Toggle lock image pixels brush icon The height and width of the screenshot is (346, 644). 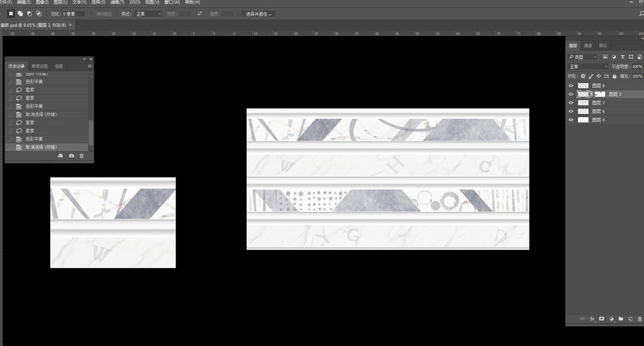pos(591,76)
